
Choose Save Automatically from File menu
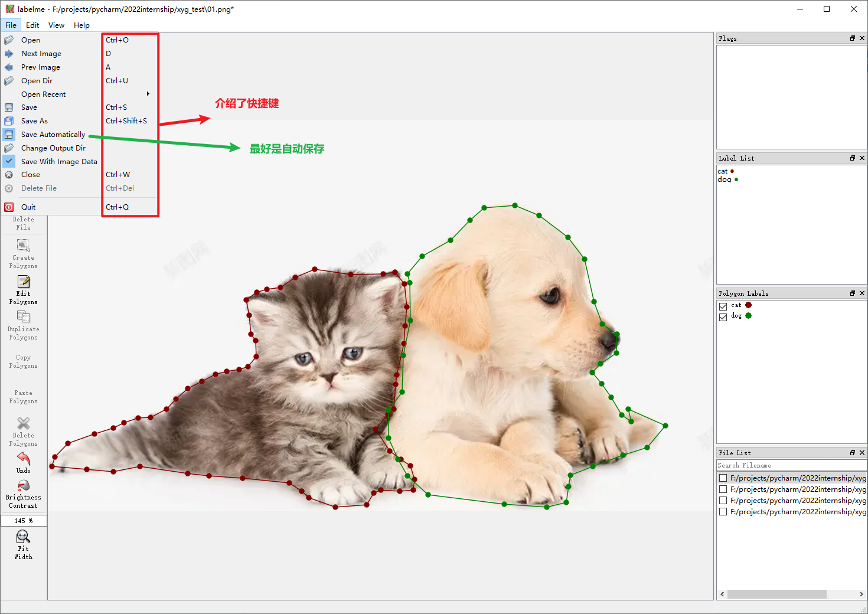pyautogui.click(x=53, y=135)
